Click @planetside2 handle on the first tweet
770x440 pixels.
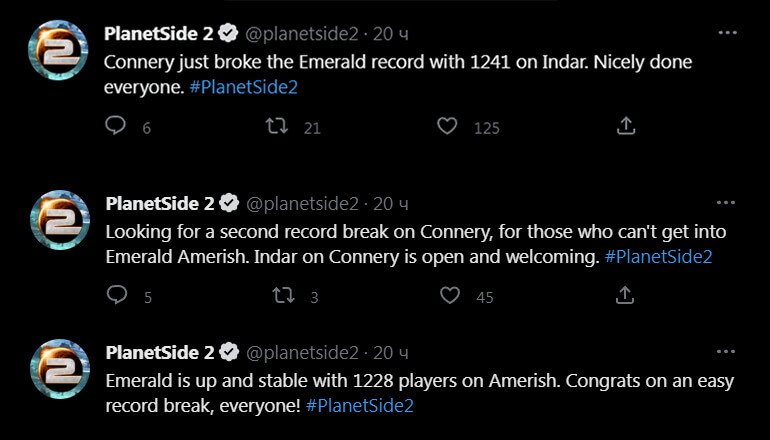click(x=302, y=34)
